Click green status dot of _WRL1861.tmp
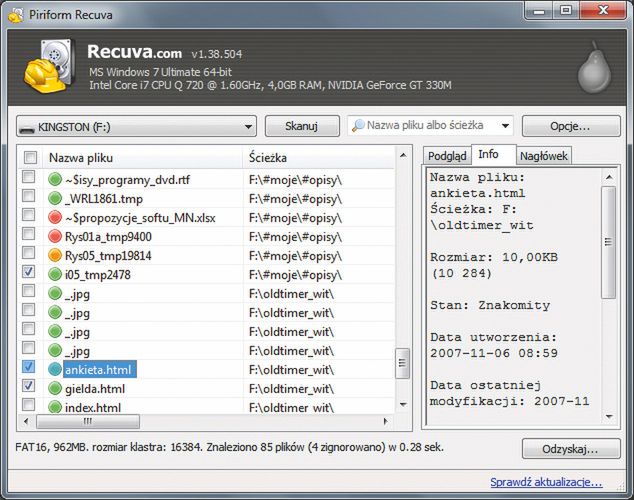 (x=55, y=198)
